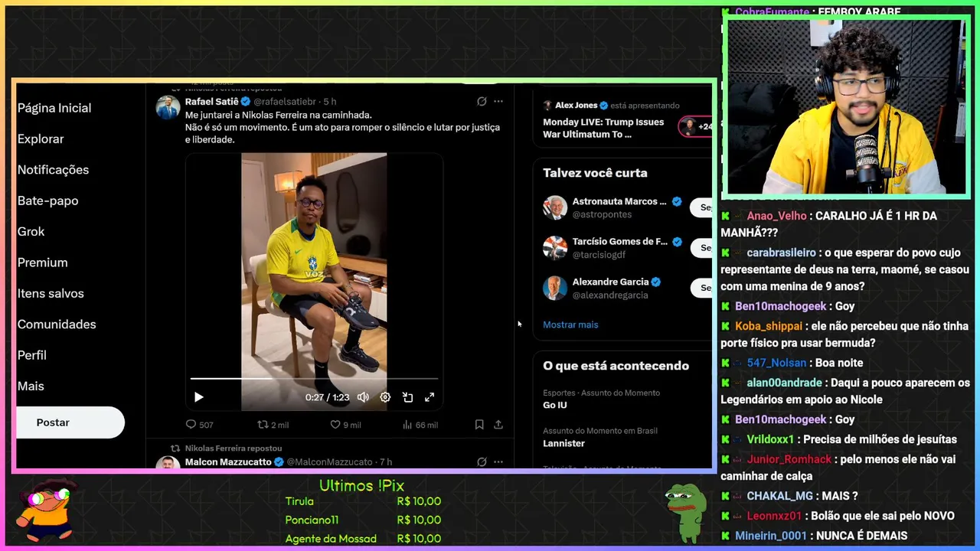Click Alex Jones verified badge
The image size is (980, 551).
coord(603,106)
